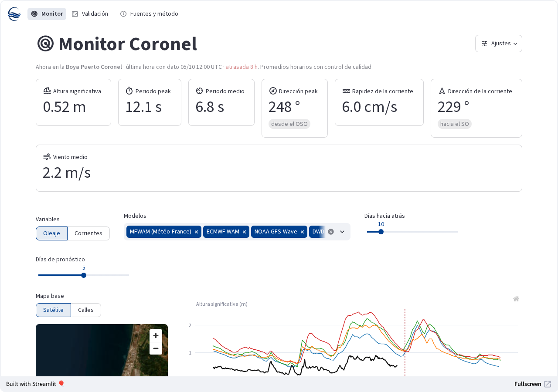Select the Satélite base map

pos(53,310)
